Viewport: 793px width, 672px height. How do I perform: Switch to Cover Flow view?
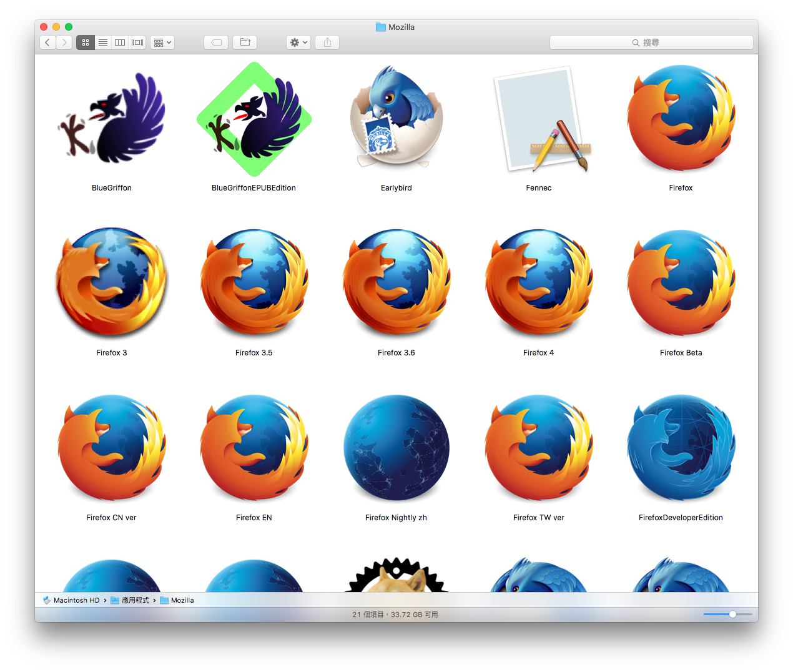137,42
